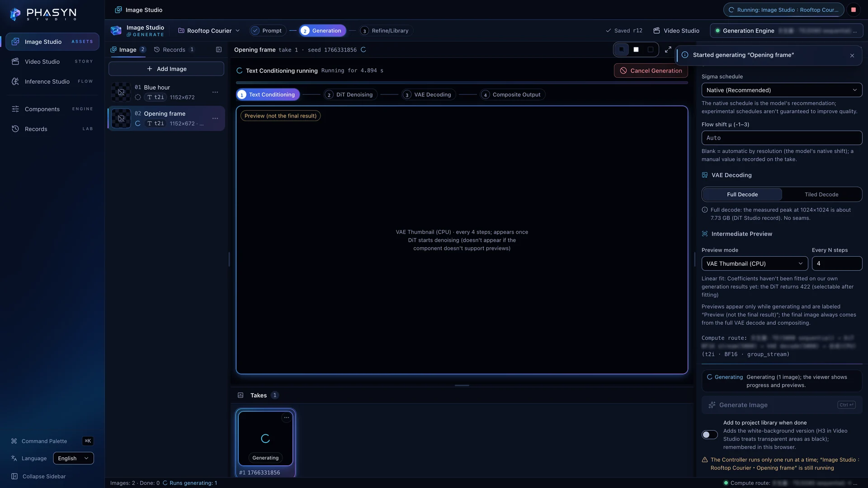The image size is (868, 488).
Task: Open the Generation Engine selector
Action: coord(787,31)
